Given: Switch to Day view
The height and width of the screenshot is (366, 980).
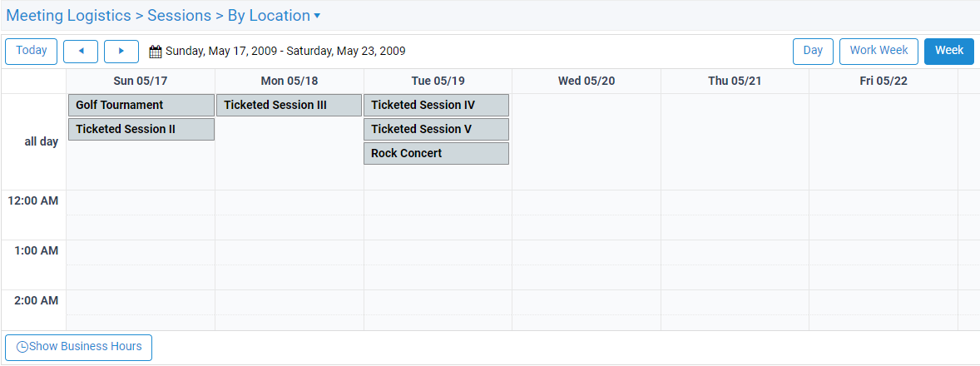Looking at the screenshot, I should click(x=813, y=52).
